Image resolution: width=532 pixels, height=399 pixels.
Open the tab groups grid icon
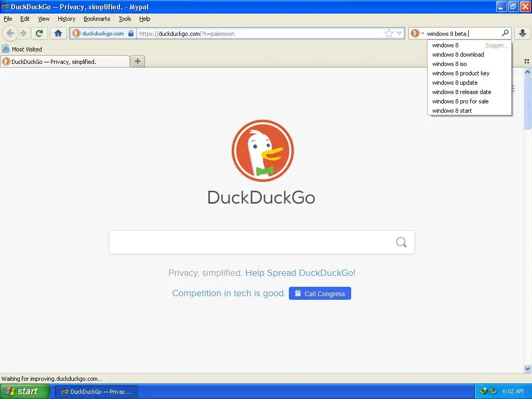coord(527,61)
